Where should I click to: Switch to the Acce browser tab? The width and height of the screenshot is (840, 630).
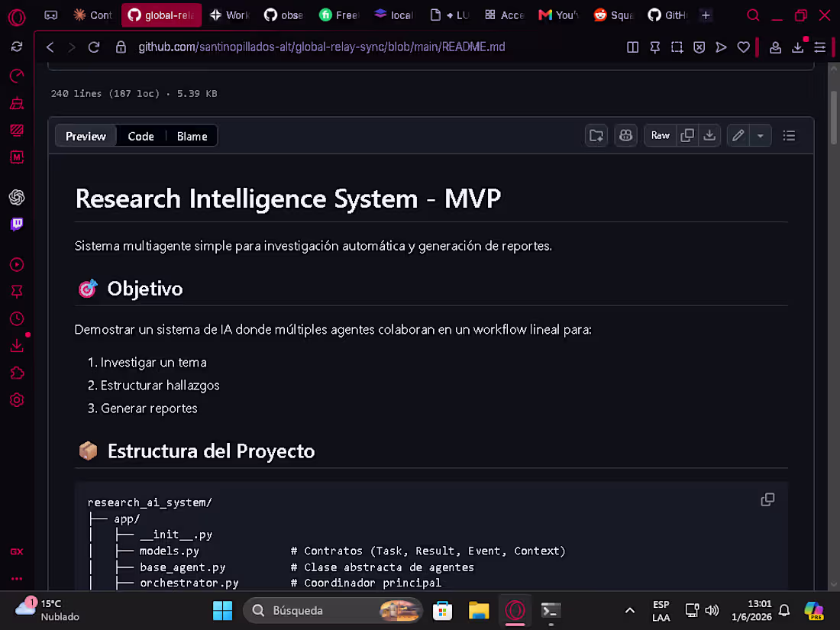click(x=503, y=15)
